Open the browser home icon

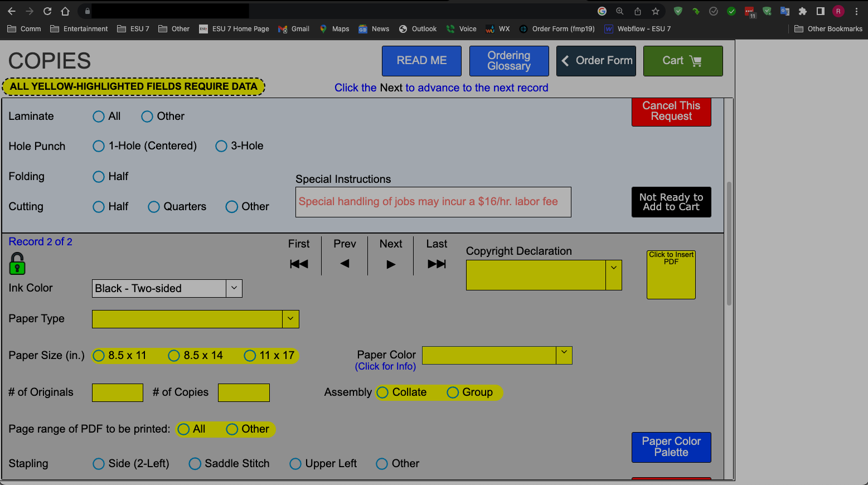tap(65, 11)
